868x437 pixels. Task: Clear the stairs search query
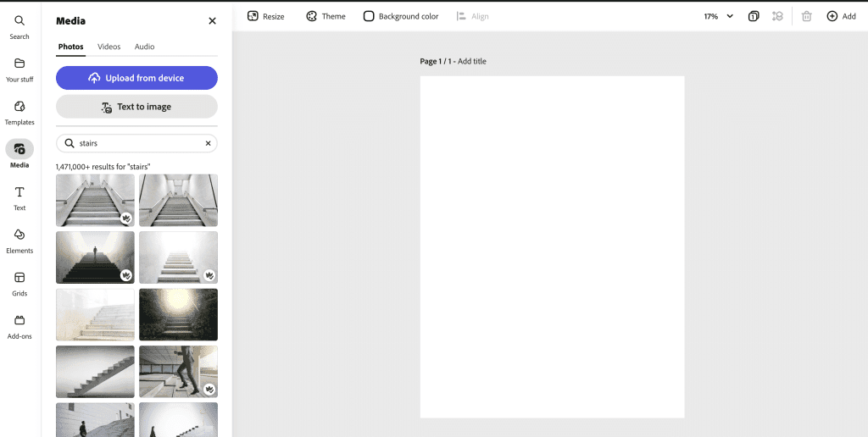pos(209,143)
